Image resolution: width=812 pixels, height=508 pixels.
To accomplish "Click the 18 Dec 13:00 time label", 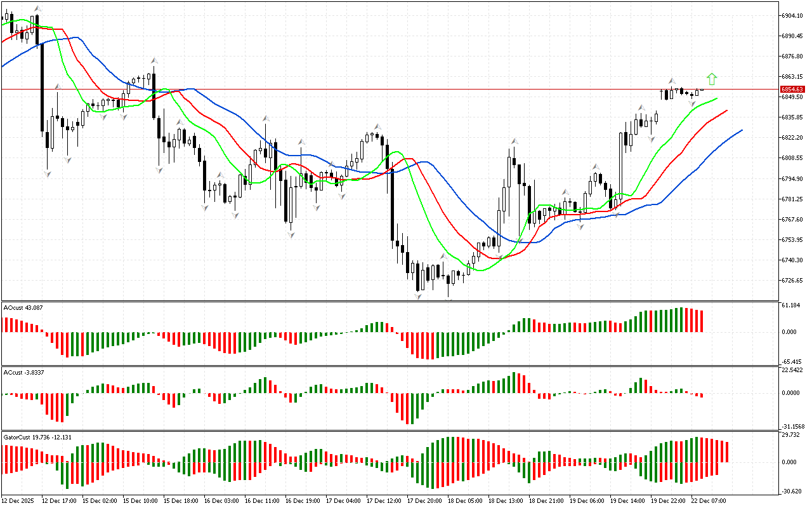I will pyautogui.click(x=506, y=501).
